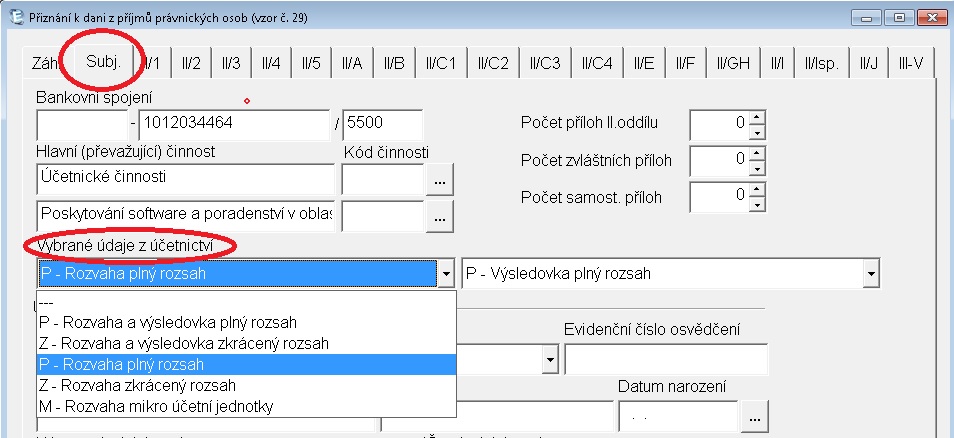The image size is (954, 438).
Task: Increase Počet samost. příloh value
Action: point(757,189)
